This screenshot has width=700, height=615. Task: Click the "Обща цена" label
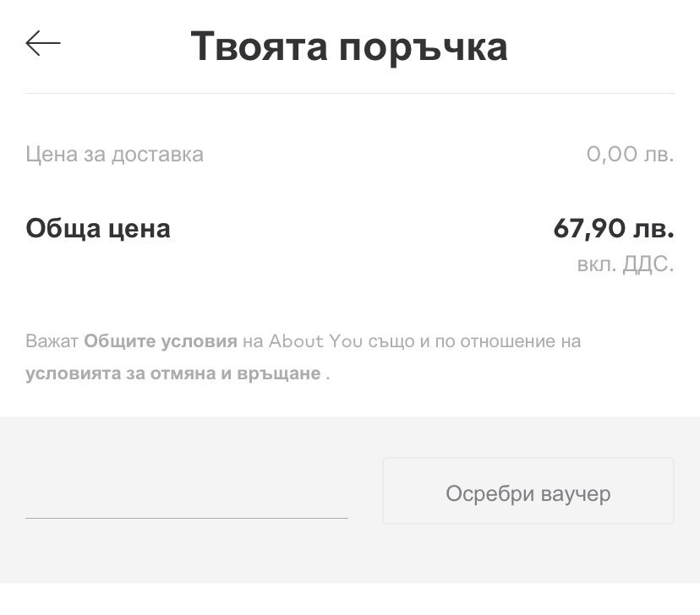pos(98,228)
